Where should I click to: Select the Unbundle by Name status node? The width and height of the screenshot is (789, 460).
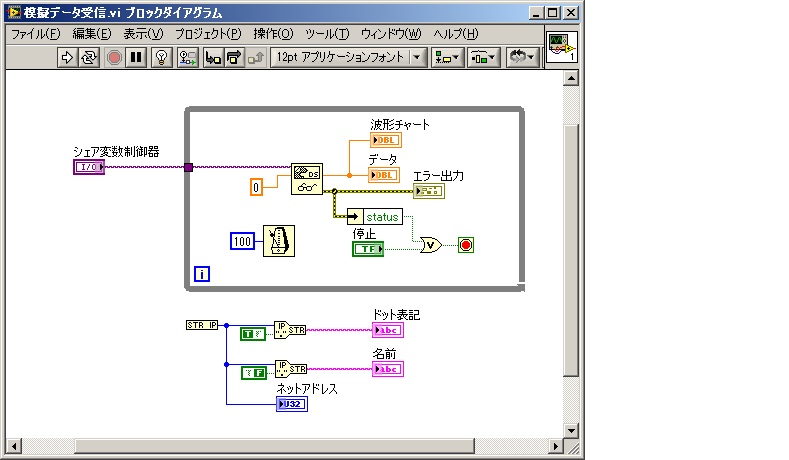[x=375, y=217]
